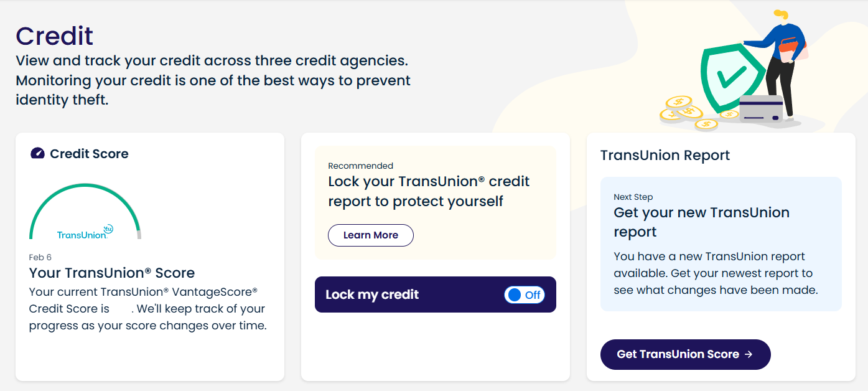Click the Feb 6 score date

40,257
